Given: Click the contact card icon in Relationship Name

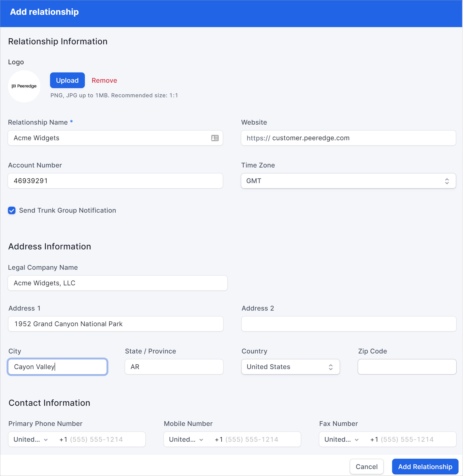Looking at the screenshot, I should [215, 138].
